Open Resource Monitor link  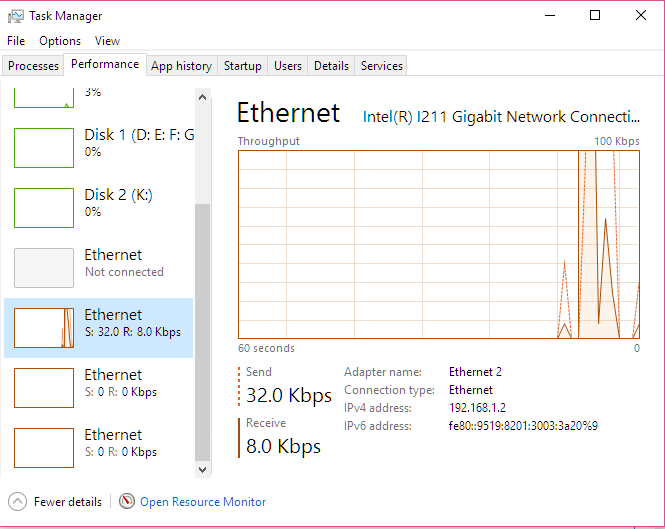pos(203,502)
